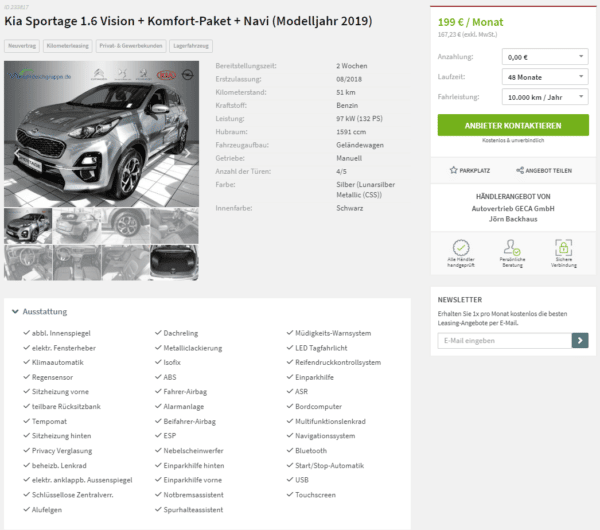This screenshot has height=530, width=600.
Task: Select the wheel close-up thumbnail
Action: pos(126,226)
